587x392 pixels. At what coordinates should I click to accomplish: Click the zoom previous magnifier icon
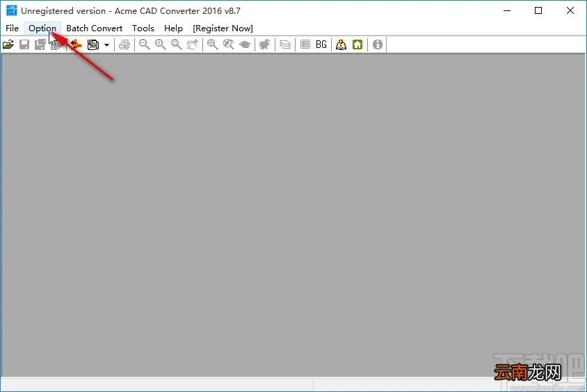228,44
